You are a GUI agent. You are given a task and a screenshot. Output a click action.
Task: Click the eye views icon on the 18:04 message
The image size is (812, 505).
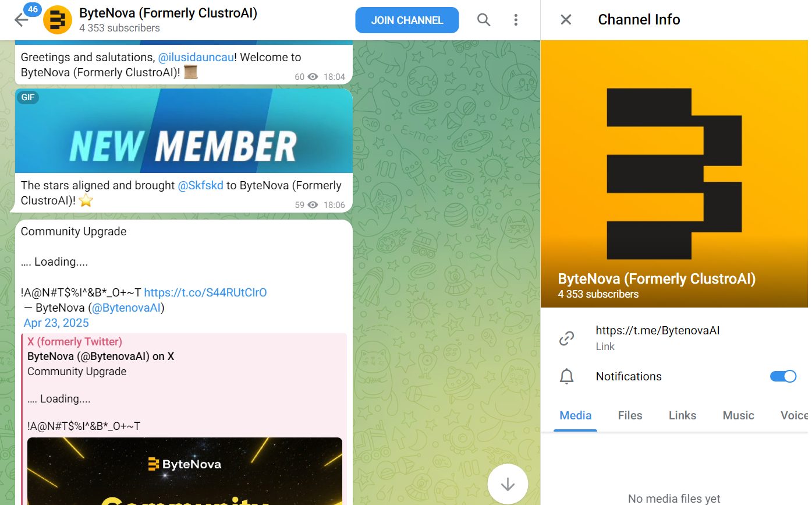(x=313, y=77)
